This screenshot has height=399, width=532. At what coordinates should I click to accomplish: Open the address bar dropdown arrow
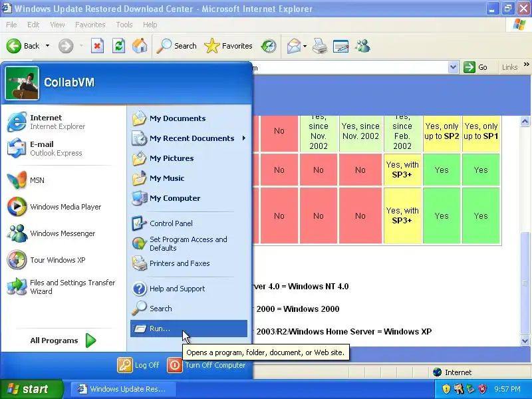pyautogui.click(x=453, y=67)
